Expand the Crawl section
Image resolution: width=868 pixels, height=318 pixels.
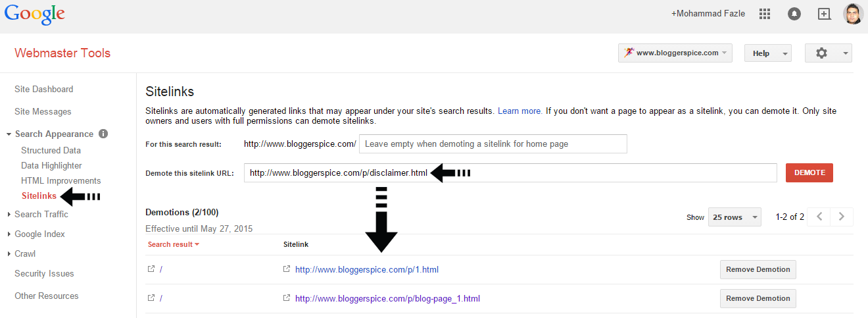tap(9, 253)
